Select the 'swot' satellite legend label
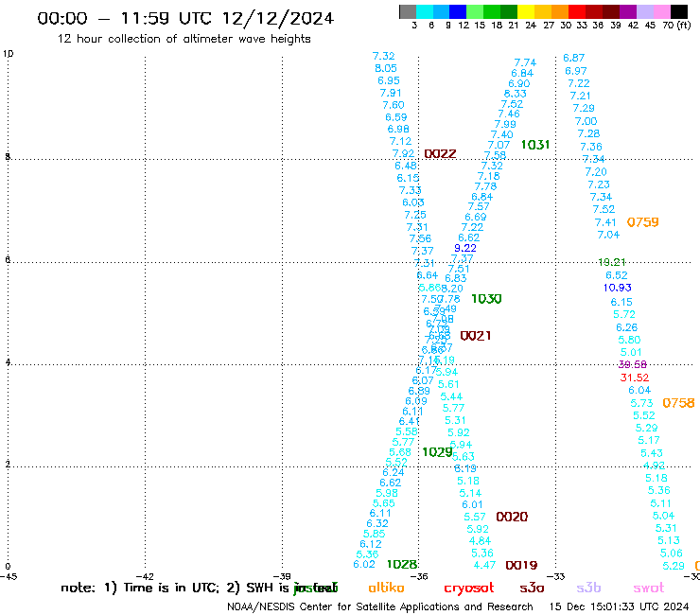 (649, 588)
